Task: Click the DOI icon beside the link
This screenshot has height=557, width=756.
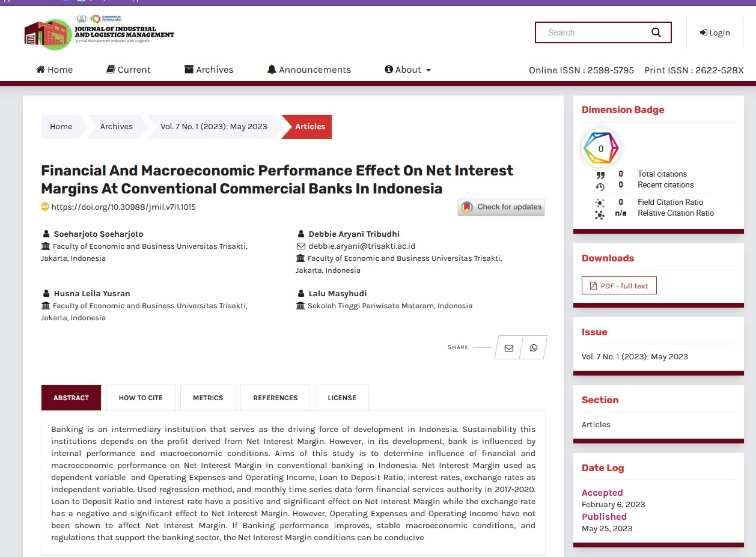Action: [x=44, y=207]
